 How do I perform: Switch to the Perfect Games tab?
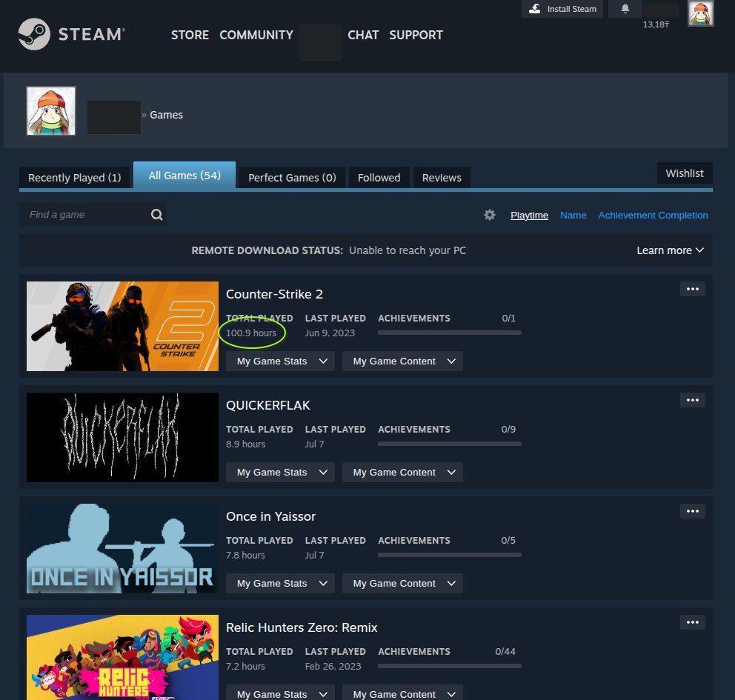292,178
